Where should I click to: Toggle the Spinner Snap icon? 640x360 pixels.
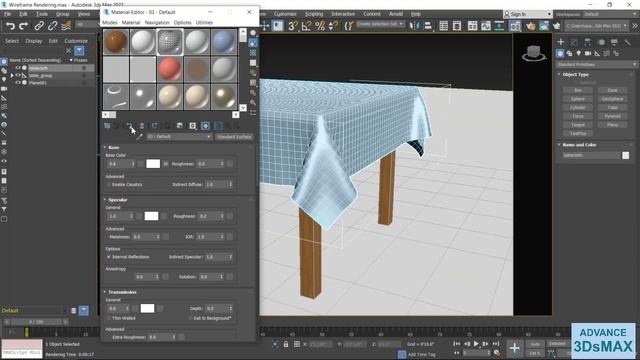[333, 26]
